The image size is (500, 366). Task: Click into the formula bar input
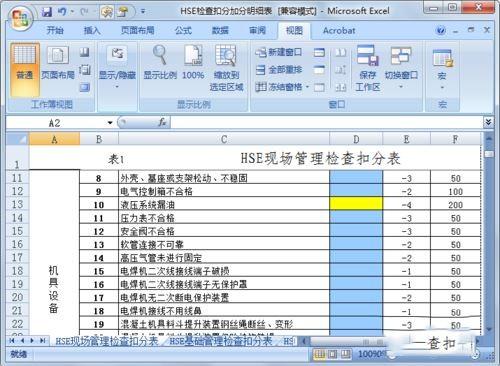click(x=327, y=122)
